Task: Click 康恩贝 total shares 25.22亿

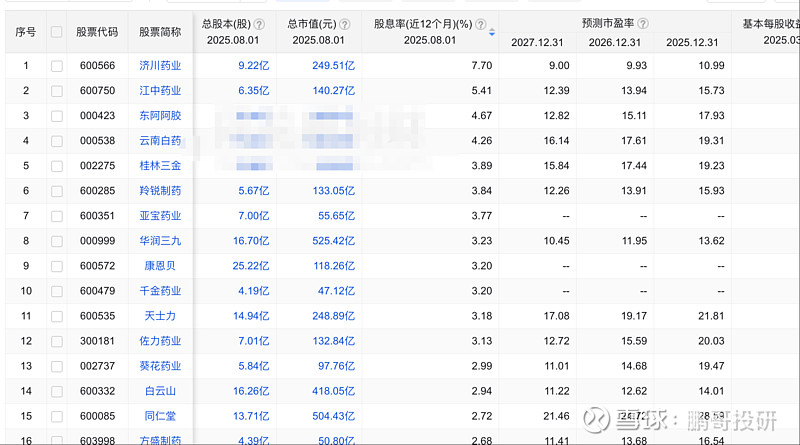Action: coord(251,265)
